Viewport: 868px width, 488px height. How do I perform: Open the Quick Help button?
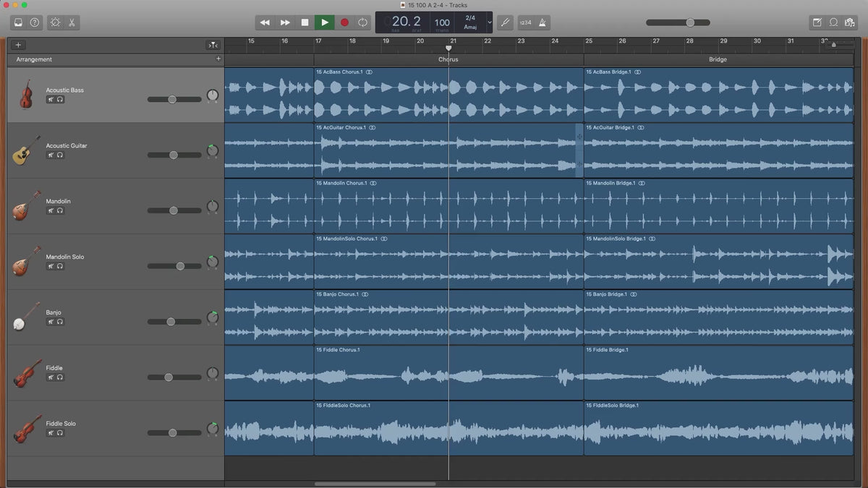(35, 22)
